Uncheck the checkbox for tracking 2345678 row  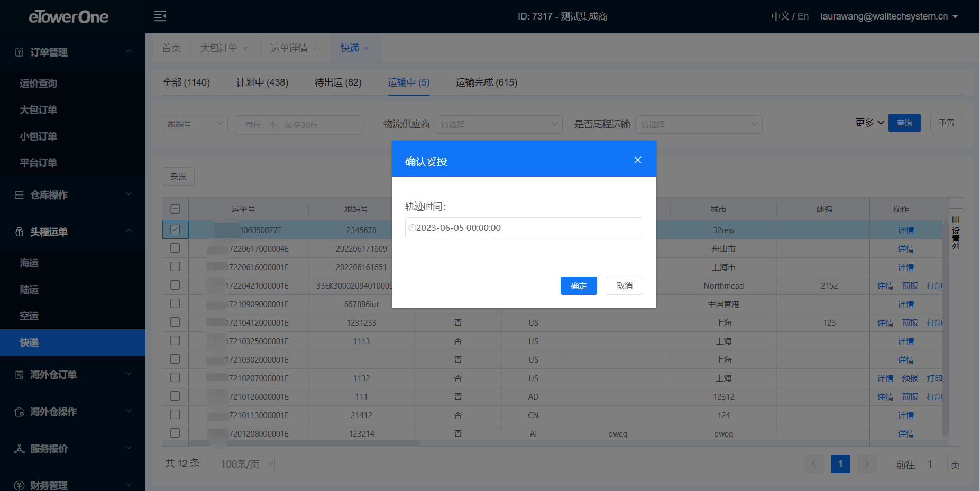[x=175, y=230]
